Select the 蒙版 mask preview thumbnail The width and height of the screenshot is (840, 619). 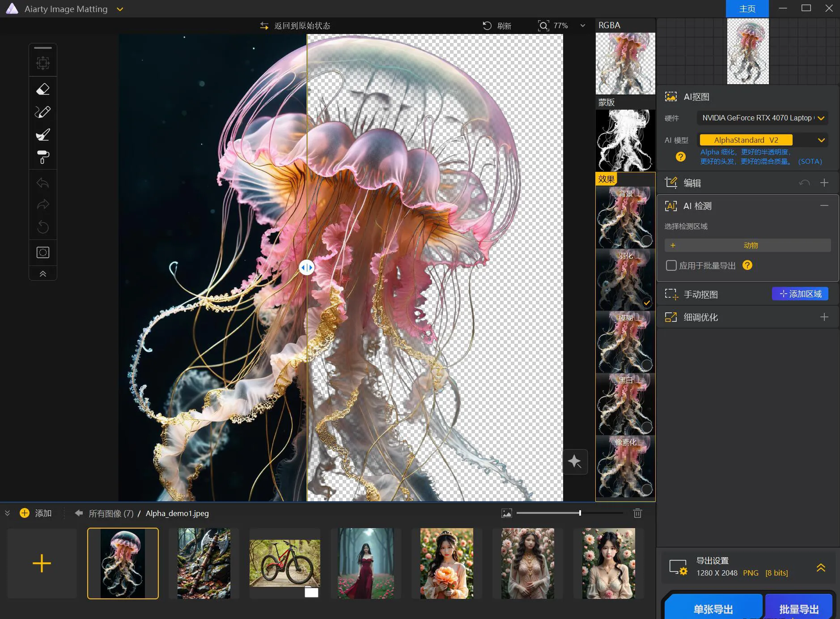[625, 141]
